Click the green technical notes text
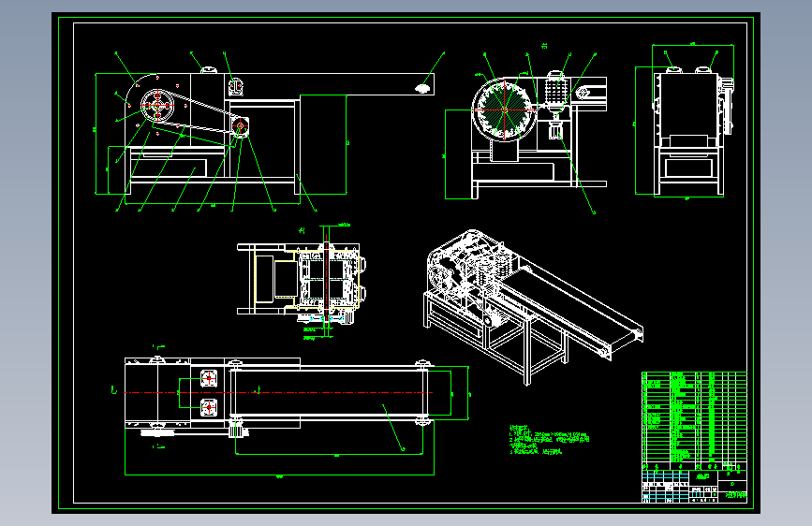The width and height of the screenshot is (812, 526). (x=549, y=440)
